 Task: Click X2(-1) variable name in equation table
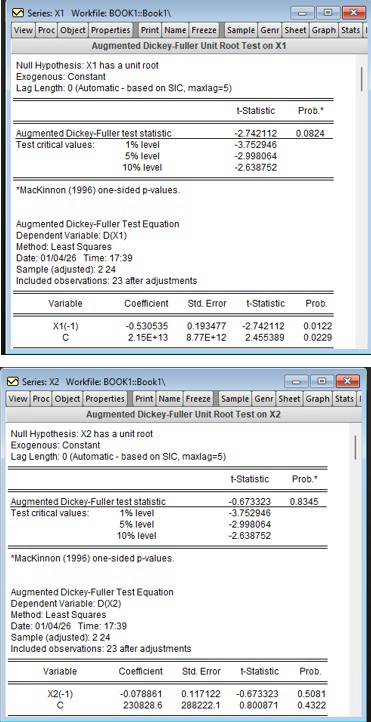60,694
